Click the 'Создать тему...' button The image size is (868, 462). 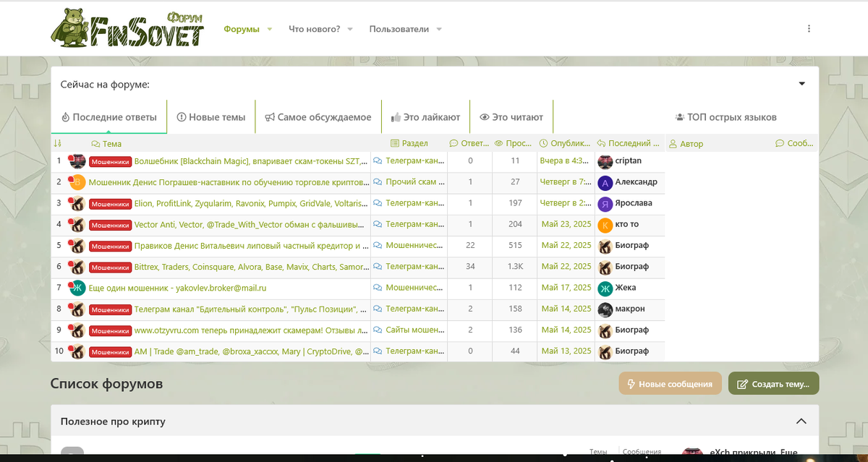click(x=774, y=384)
